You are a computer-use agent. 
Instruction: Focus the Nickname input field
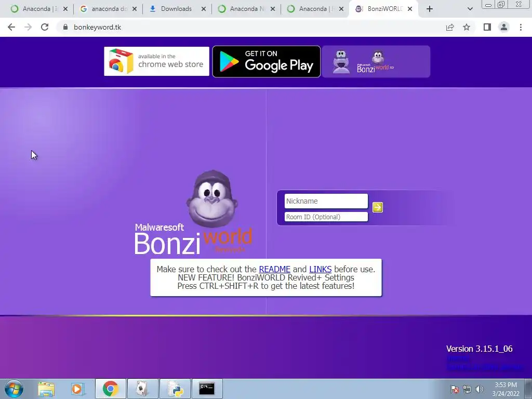pyautogui.click(x=326, y=201)
